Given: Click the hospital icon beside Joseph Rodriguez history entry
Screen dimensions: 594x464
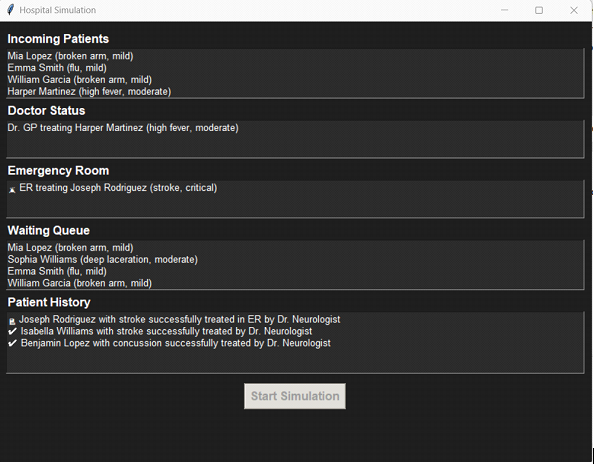Looking at the screenshot, I should (12, 321).
